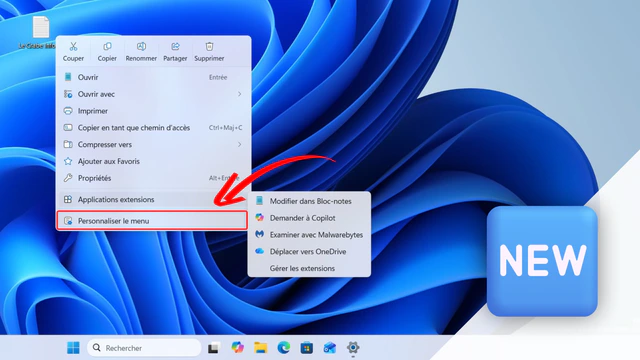This screenshot has height=360, width=640.
Task: Click the icon beside Applications extensions
Action: click(x=68, y=199)
